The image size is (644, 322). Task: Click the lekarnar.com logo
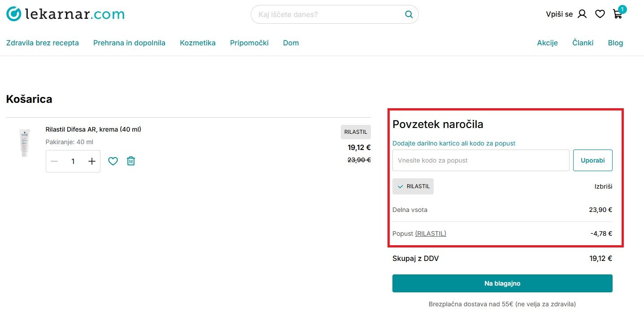click(65, 14)
